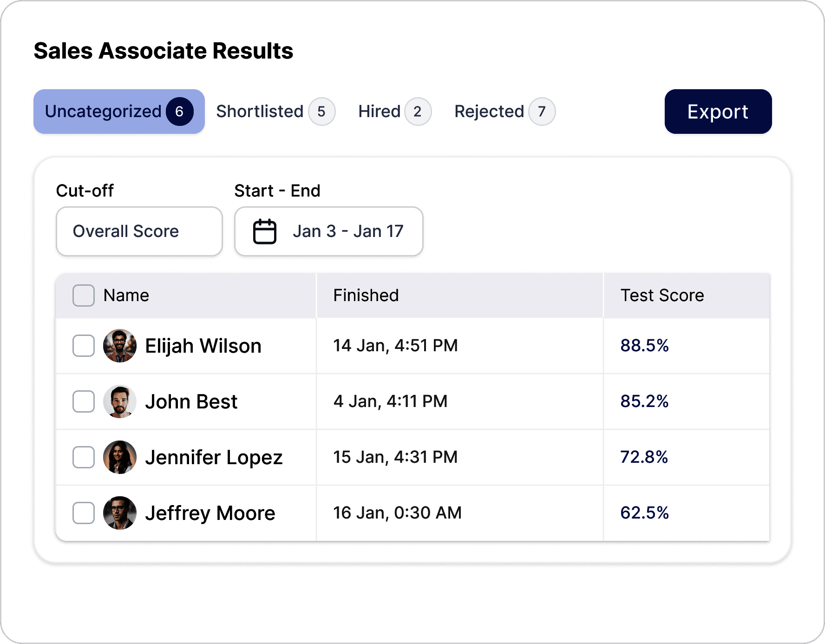Image resolution: width=825 pixels, height=644 pixels.
Task: Select the checkbox next to John Best
Action: pyautogui.click(x=84, y=401)
